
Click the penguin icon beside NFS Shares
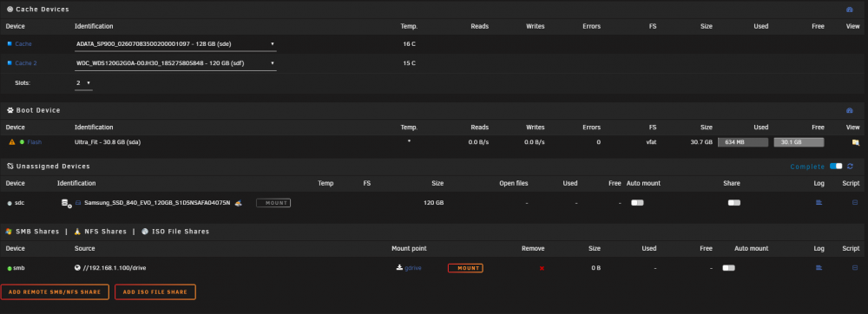point(77,231)
